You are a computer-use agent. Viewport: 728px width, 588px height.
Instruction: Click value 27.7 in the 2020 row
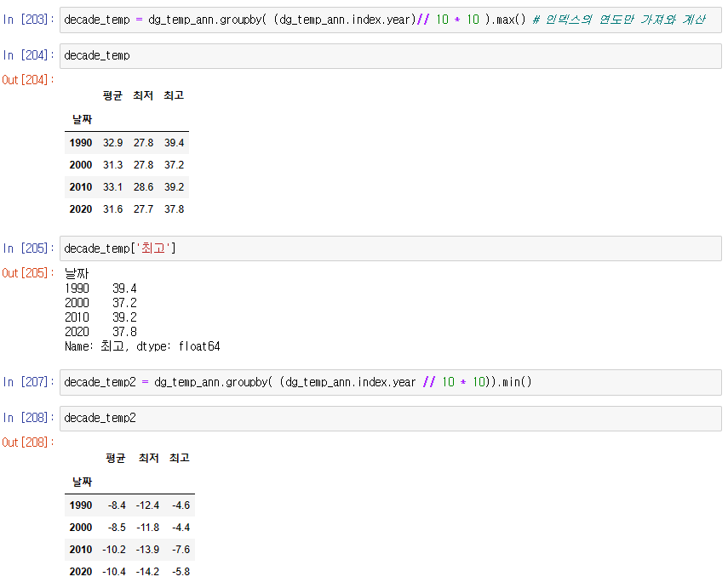143,209
